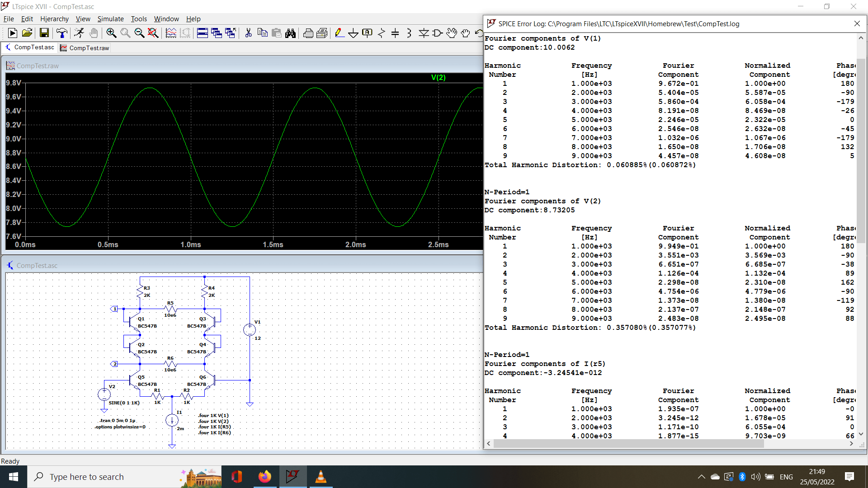Switch to the CompTest.raw tab
This screenshot has height=488, width=868.
[x=85, y=48]
